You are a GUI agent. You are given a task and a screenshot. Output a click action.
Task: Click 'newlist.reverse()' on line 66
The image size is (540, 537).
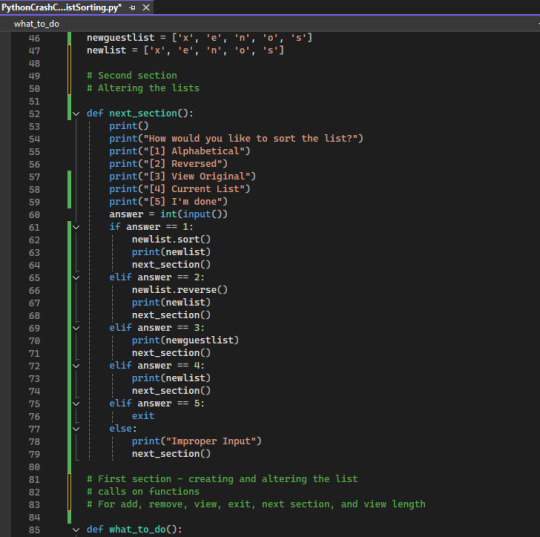(x=180, y=290)
